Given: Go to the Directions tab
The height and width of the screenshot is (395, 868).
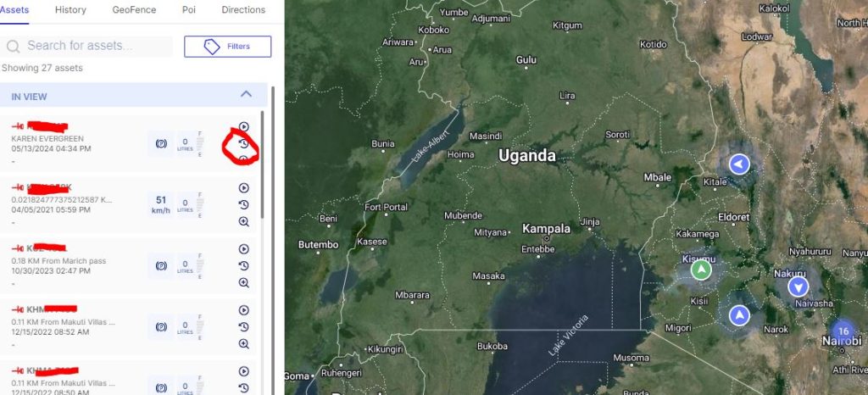Looking at the screenshot, I should pyautogui.click(x=243, y=10).
